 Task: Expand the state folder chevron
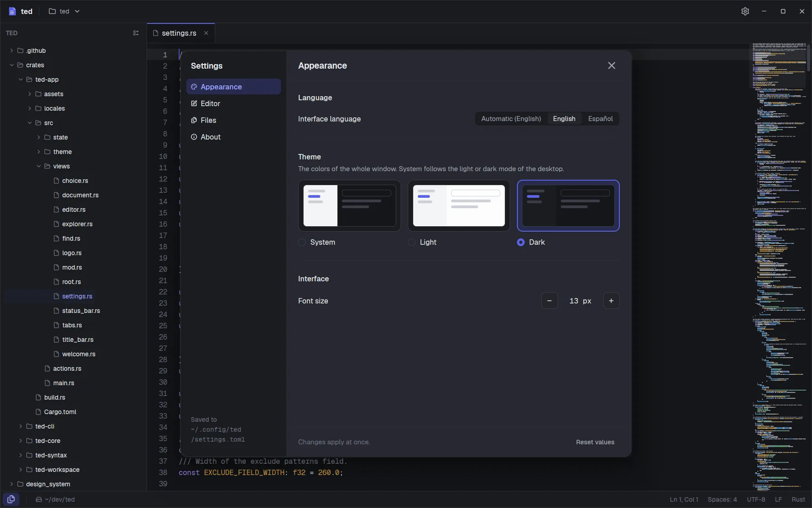coord(39,137)
